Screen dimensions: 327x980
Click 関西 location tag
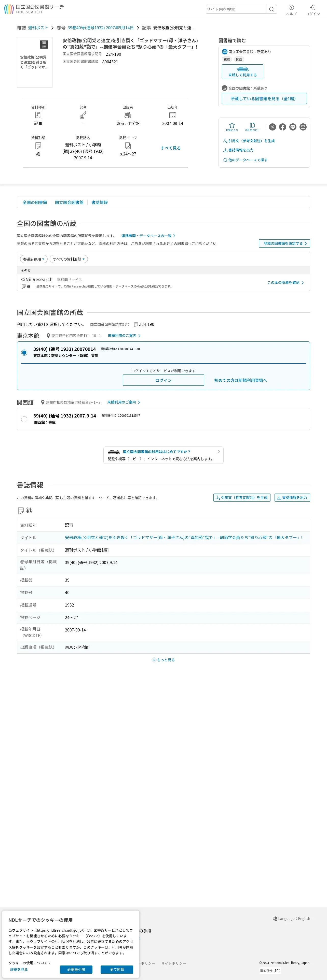239,59
